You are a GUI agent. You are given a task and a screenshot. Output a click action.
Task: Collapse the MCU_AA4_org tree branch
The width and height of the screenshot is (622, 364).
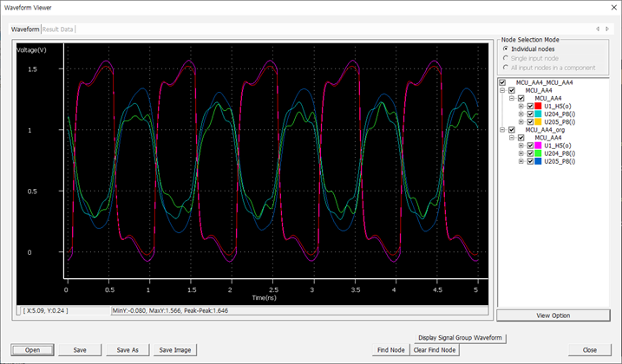click(x=502, y=130)
